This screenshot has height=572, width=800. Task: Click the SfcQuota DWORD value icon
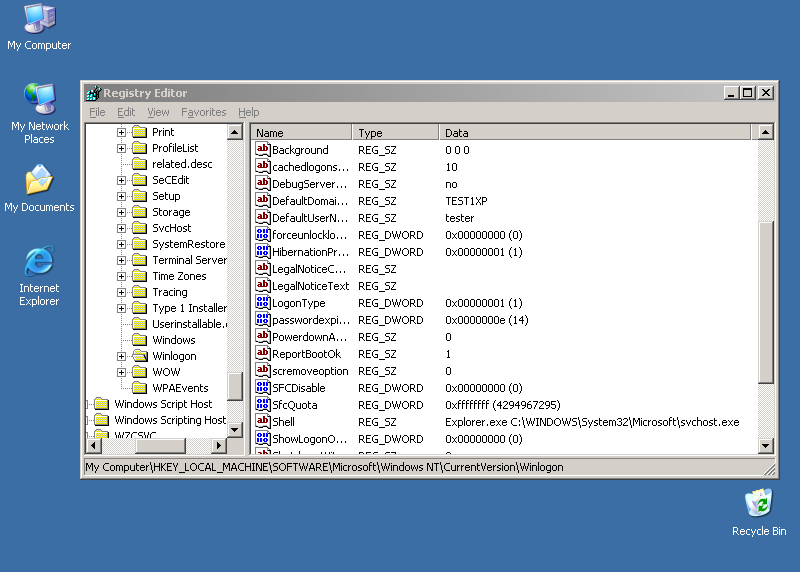coord(263,404)
